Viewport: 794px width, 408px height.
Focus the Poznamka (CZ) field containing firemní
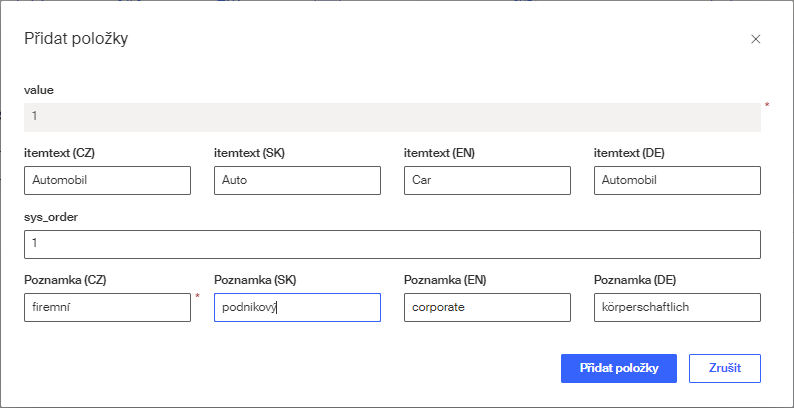coord(107,307)
